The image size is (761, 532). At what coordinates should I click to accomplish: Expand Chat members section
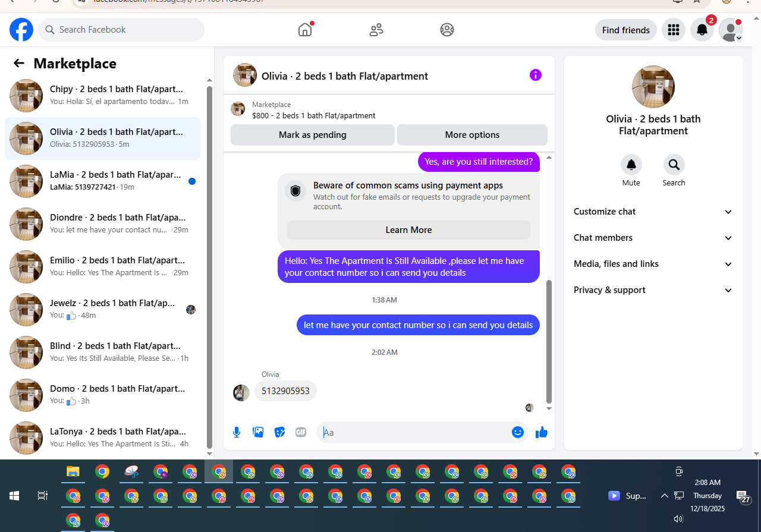653,238
